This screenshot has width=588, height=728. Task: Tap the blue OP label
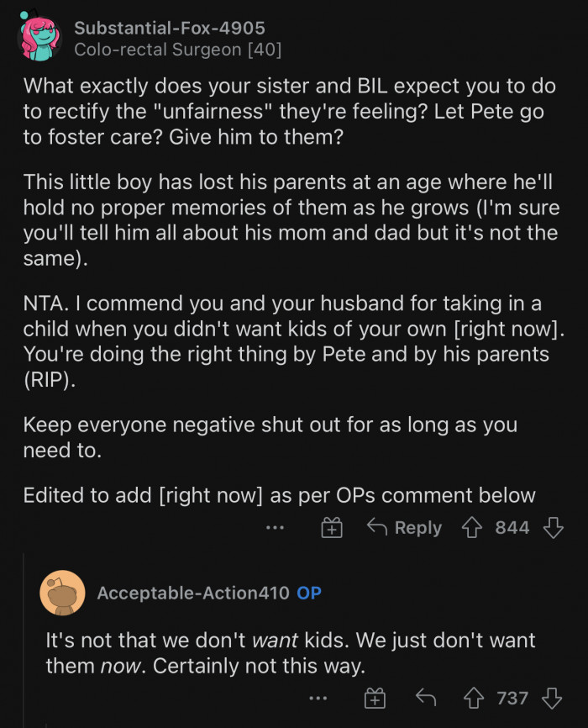[x=309, y=593]
